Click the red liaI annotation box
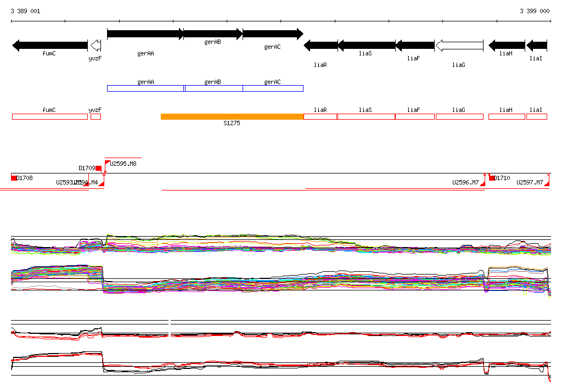562x392 pixels. click(537, 116)
